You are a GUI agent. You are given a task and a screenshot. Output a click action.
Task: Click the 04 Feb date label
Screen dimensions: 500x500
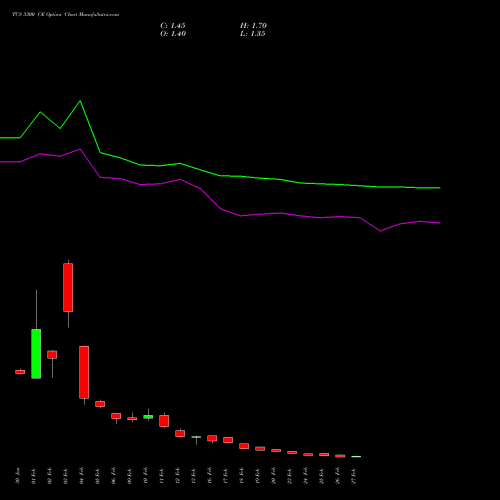82,476
